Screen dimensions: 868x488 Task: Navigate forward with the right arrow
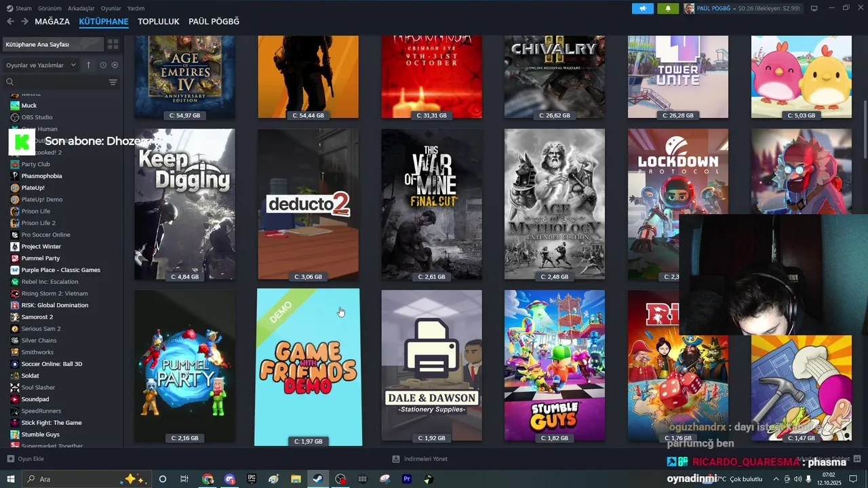coord(24,22)
